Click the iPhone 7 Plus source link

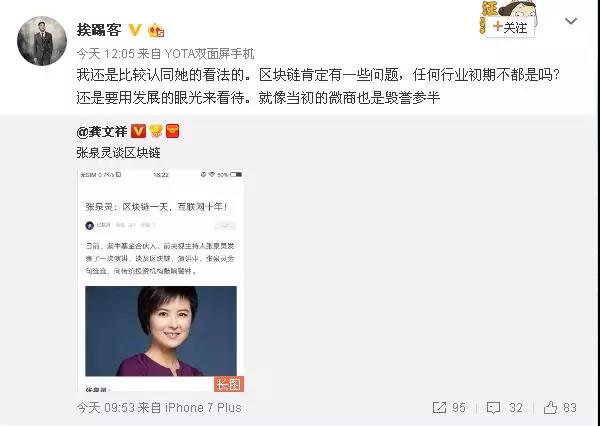pos(203,408)
